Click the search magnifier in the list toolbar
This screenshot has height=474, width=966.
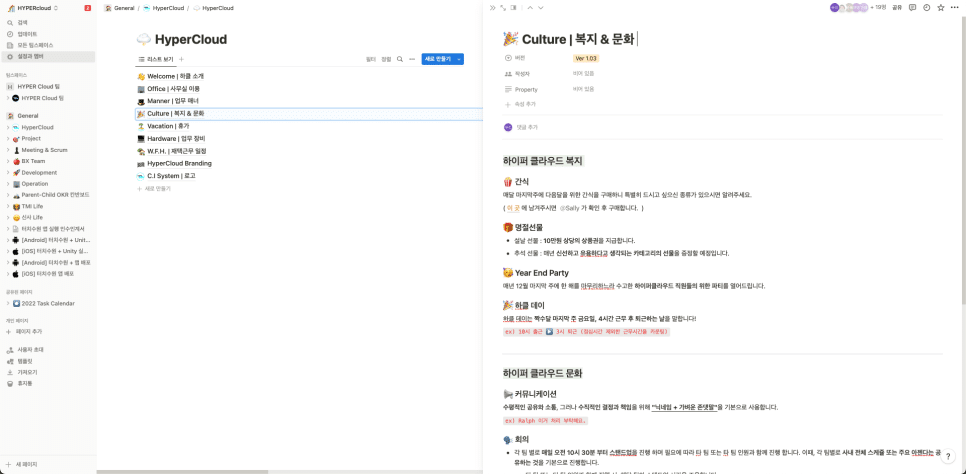pos(400,59)
